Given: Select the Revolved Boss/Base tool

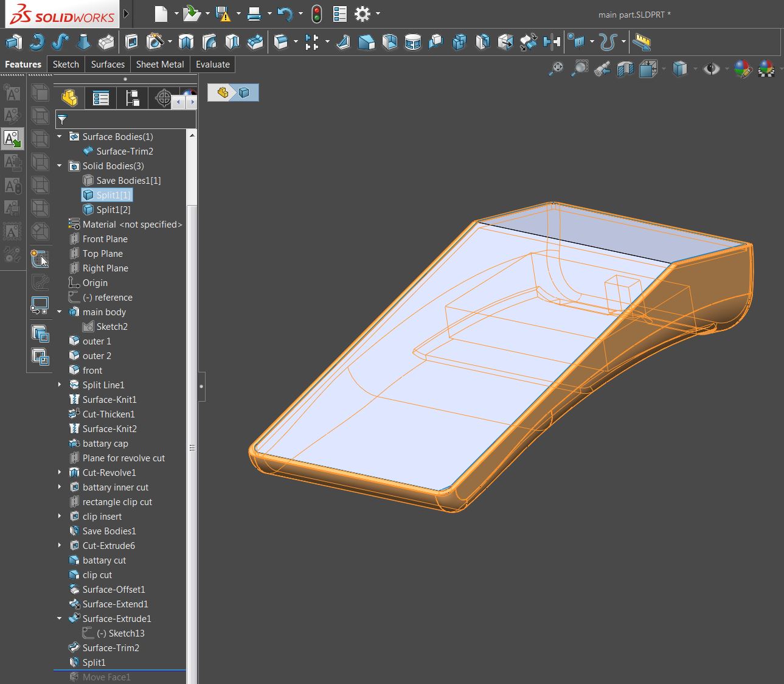Looking at the screenshot, I should tap(36, 42).
